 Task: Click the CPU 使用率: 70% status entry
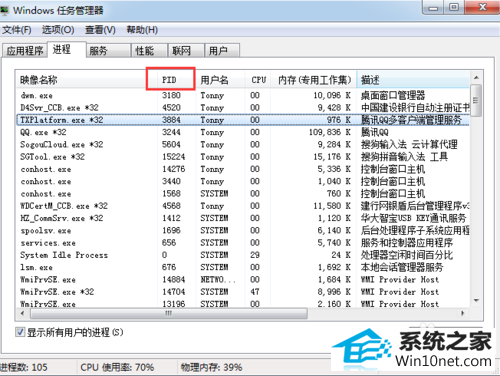[117, 367]
